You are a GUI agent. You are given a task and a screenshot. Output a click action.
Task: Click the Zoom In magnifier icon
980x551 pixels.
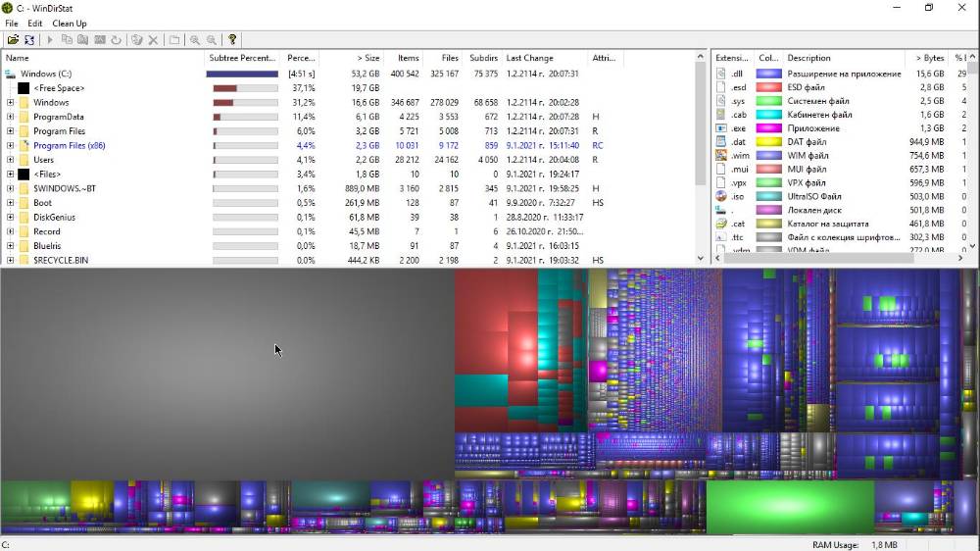[195, 40]
